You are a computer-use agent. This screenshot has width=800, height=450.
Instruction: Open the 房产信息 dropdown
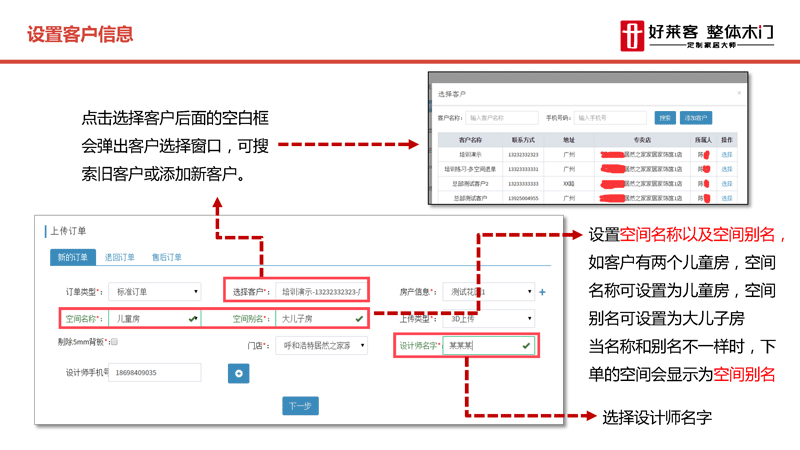(x=489, y=292)
